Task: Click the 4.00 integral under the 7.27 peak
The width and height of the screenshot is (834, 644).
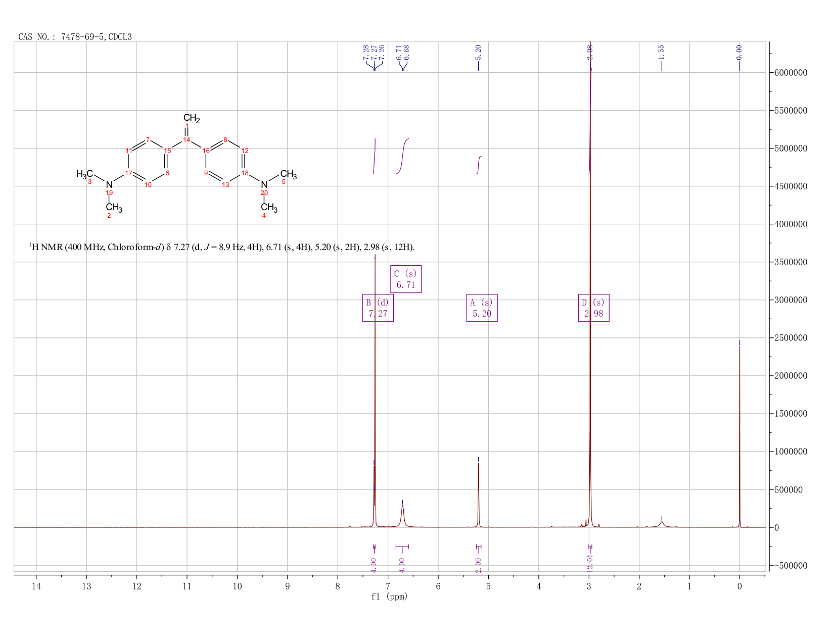Action: [x=374, y=565]
